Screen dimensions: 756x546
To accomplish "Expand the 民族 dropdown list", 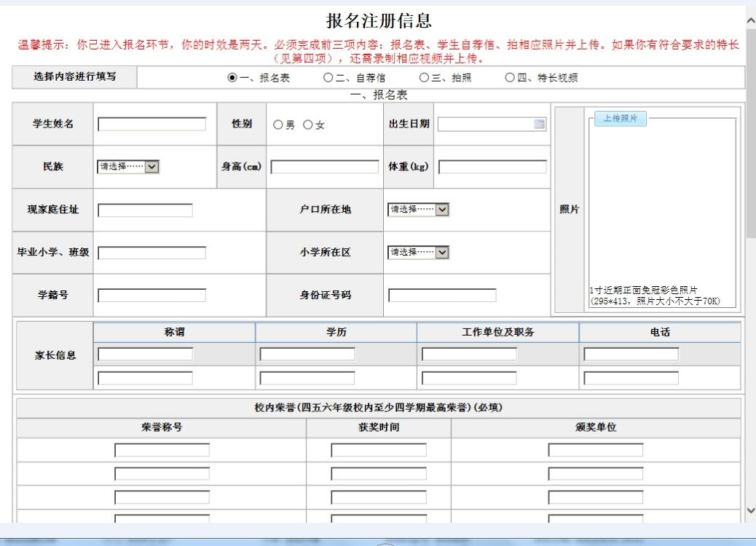I will pyautogui.click(x=128, y=167).
